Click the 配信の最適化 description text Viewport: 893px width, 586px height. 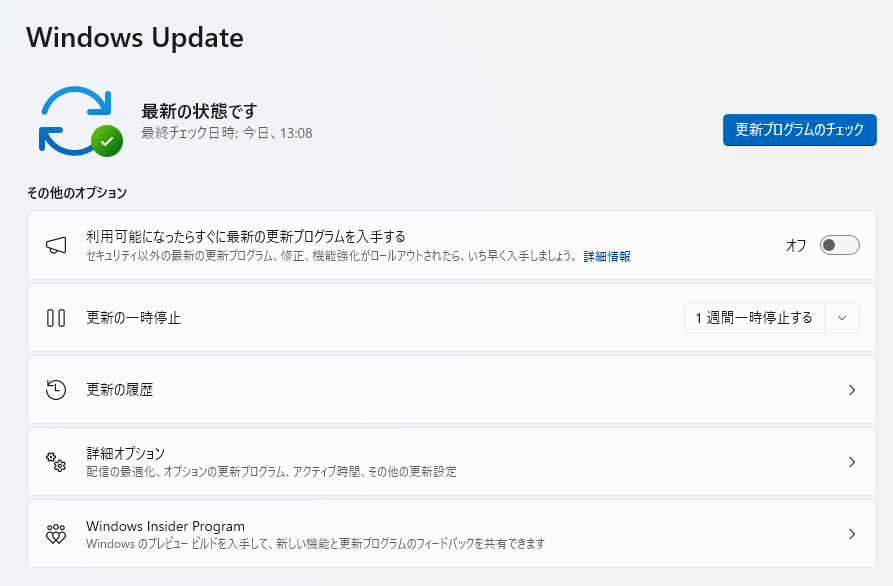pyautogui.click(x=271, y=472)
